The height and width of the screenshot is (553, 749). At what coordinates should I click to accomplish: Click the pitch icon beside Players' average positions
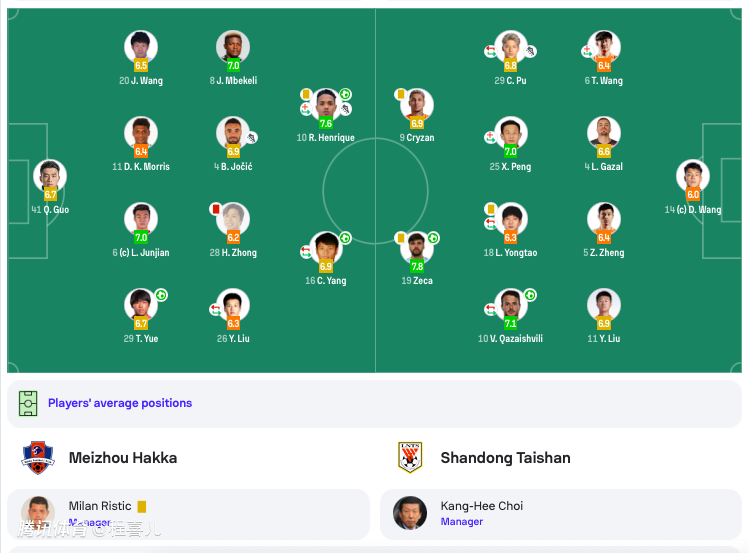(28, 403)
